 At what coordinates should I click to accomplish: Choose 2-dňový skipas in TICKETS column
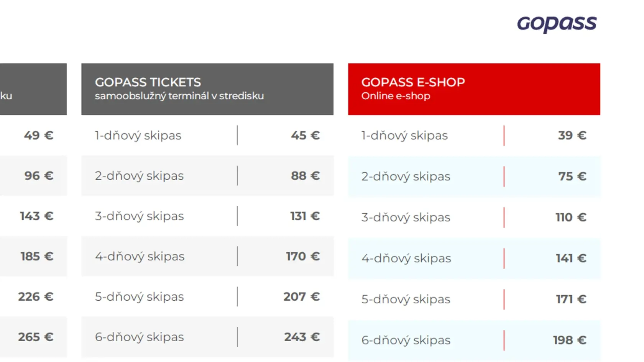click(x=139, y=176)
